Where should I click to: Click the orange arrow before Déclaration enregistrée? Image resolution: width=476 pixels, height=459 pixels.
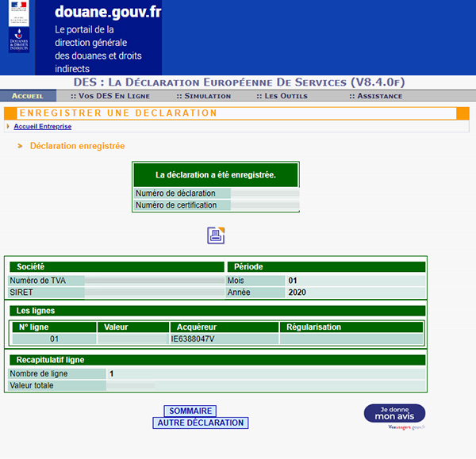tap(19, 147)
